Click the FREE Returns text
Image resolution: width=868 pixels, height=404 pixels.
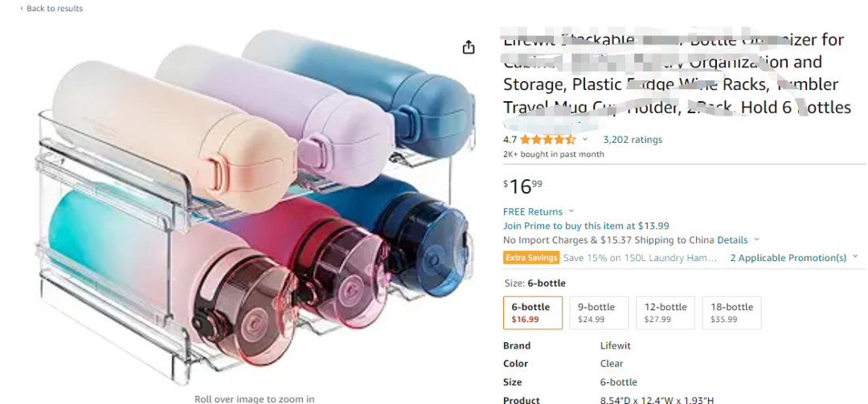[x=532, y=212]
